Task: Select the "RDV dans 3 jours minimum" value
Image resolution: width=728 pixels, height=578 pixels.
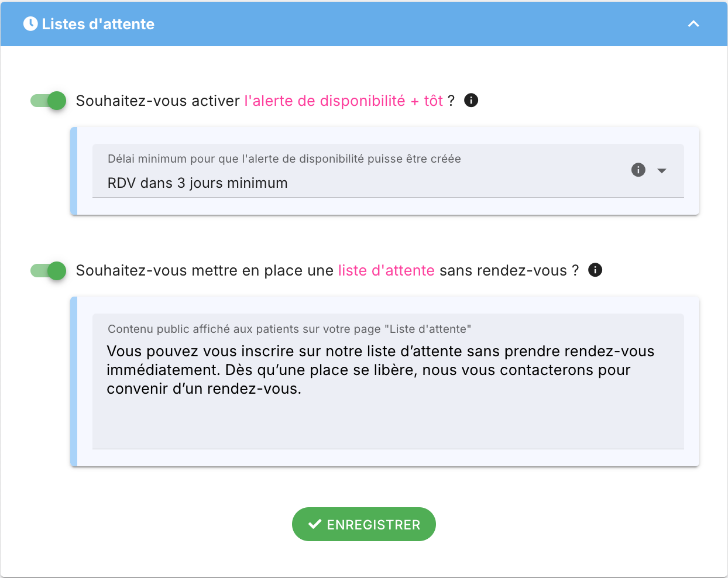Action: coord(198,183)
